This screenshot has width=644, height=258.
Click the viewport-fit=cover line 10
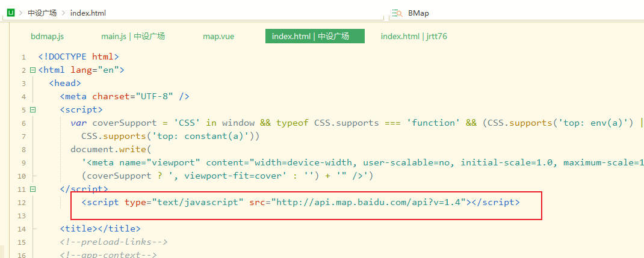pos(227,176)
